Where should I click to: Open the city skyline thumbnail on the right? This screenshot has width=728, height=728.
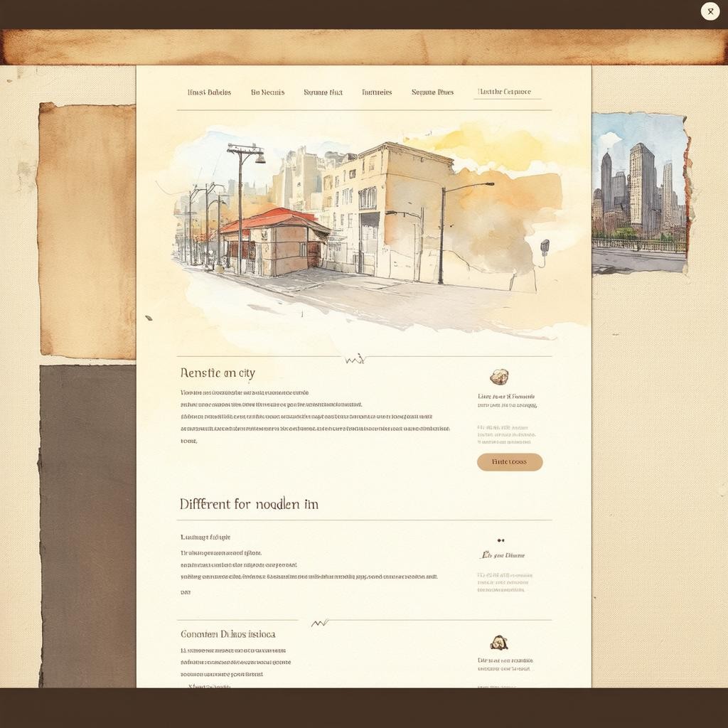pyautogui.click(x=639, y=193)
